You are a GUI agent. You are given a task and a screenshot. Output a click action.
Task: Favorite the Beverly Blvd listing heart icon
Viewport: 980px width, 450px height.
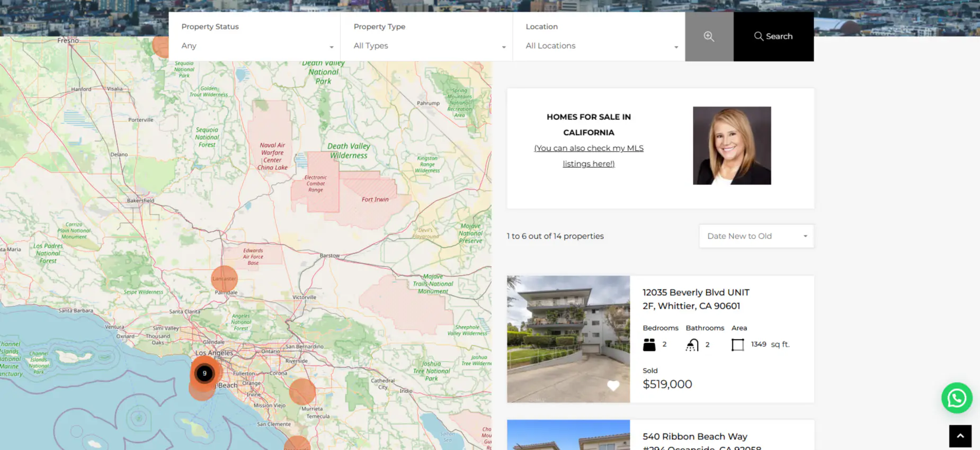pyautogui.click(x=613, y=386)
